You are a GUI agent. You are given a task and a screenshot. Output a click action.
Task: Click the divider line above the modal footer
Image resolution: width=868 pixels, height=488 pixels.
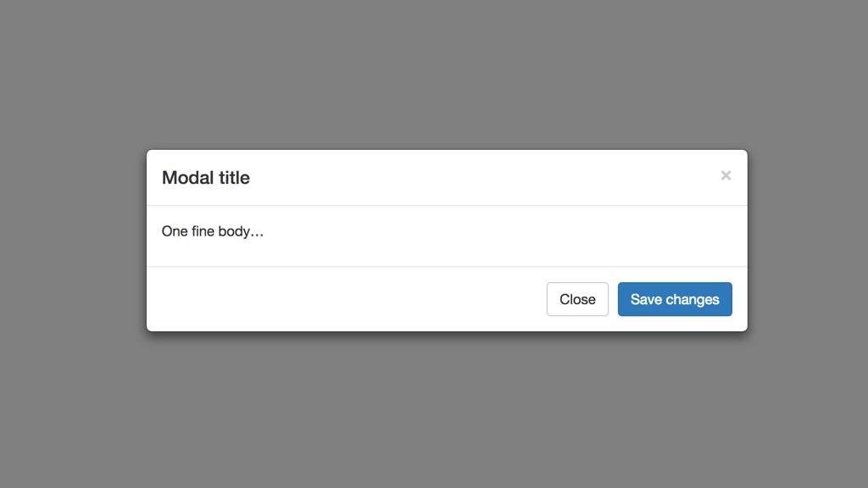[x=447, y=266]
